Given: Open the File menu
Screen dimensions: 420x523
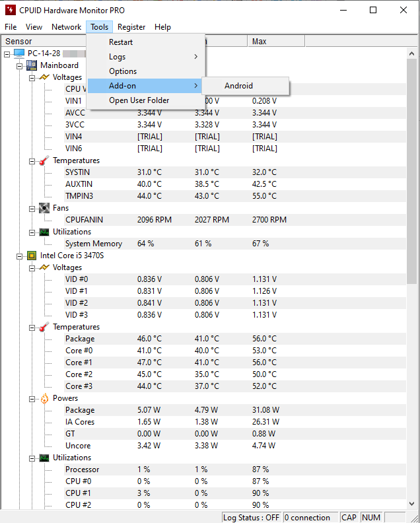Looking at the screenshot, I should [11, 27].
